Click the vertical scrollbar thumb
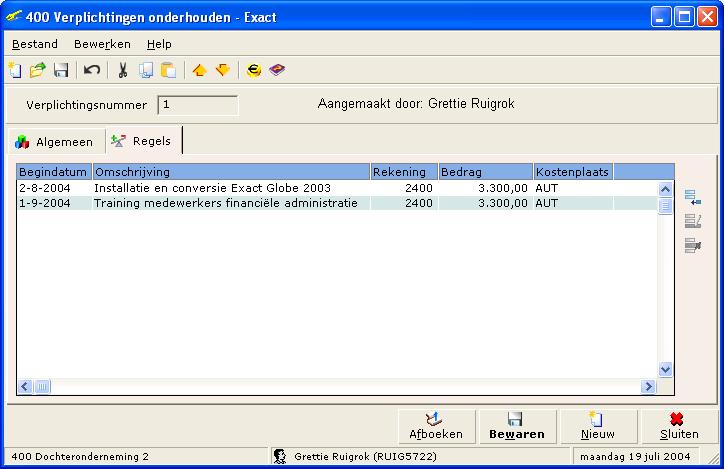Screen dimensions: 724x469 [x=665, y=206]
